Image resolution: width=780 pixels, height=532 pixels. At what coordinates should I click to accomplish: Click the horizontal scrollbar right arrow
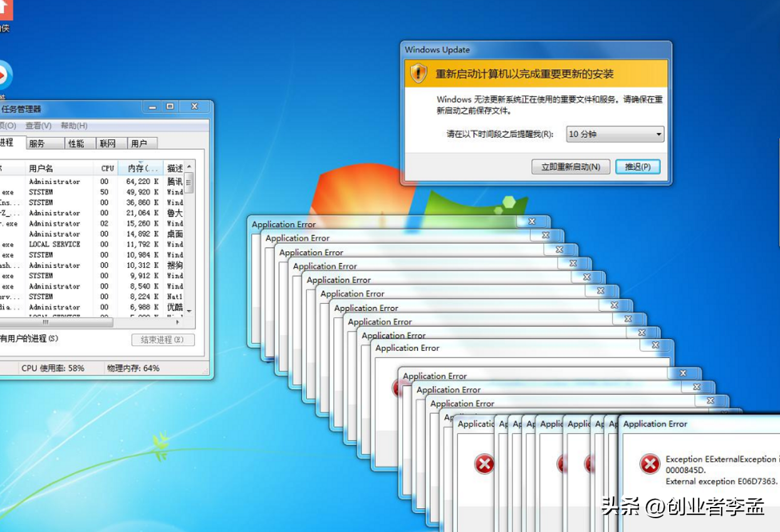[178, 323]
